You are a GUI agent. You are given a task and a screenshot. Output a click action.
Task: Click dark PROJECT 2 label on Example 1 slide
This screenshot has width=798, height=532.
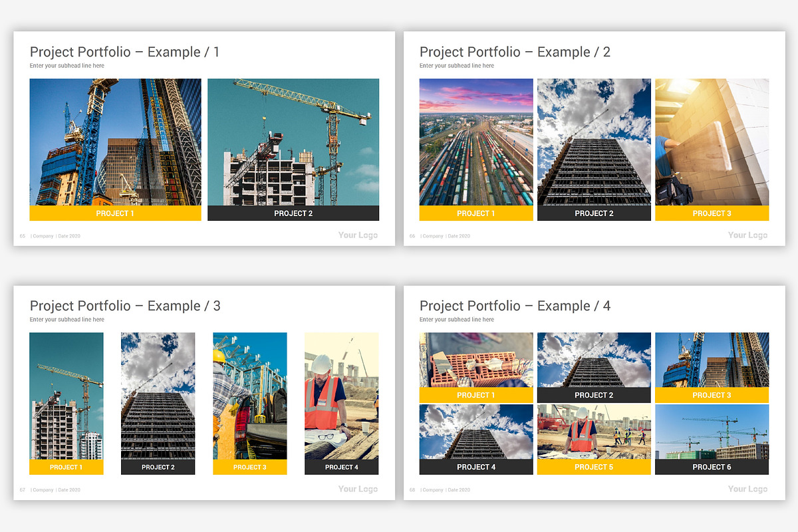click(293, 213)
